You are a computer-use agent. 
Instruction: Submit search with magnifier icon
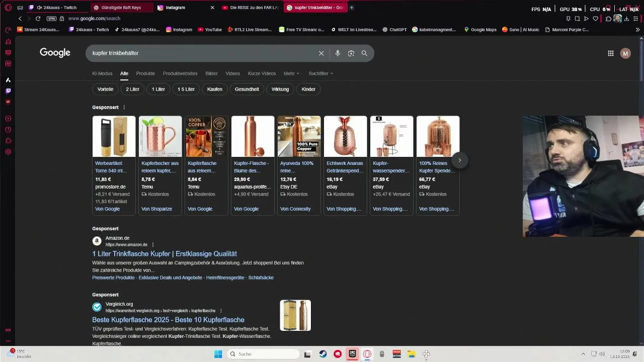364,53
